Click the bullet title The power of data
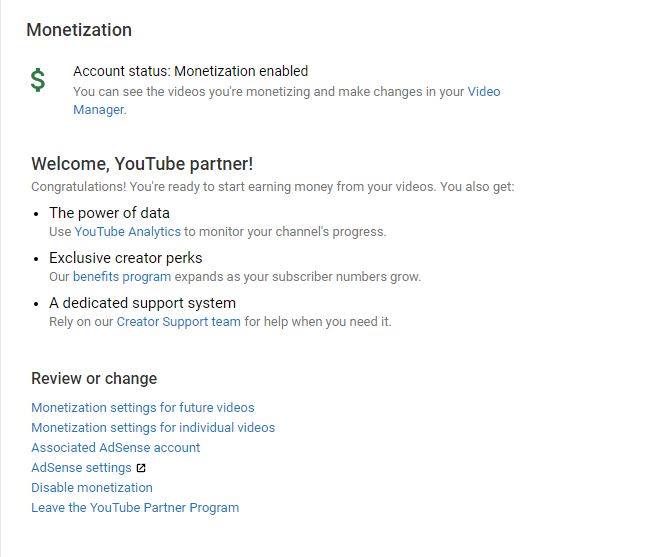 point(110,213)
